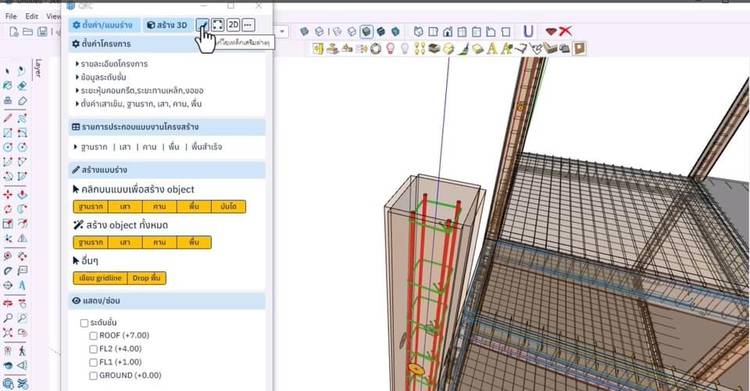Select the Circle tool
The width and height of the screenshot is (750, 391).
pos(8,147)
